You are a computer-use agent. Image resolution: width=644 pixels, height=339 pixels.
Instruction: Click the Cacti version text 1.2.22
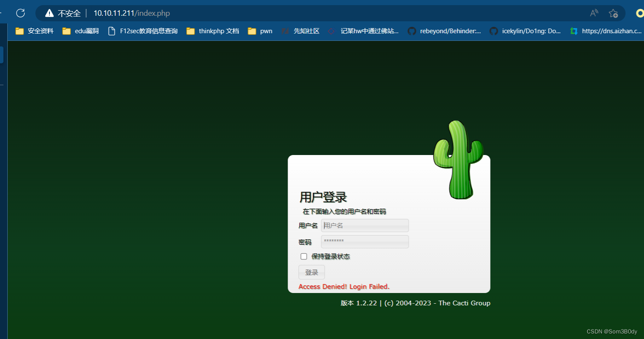click(367, 303)
